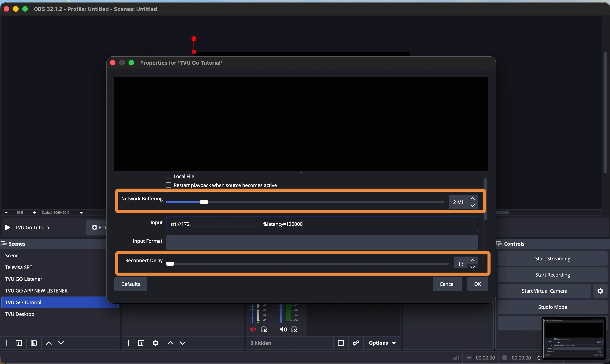Image resolution: width=610 pixels, height=364 pixels.
Task: Open the preview scaling dropdown arrow
Action: pos(81,213)
